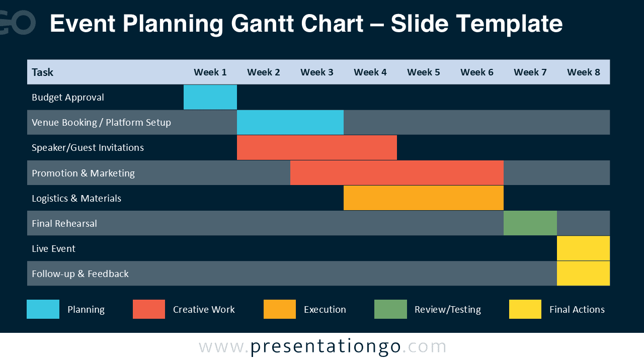The image size is (644, 362).
Task: Click the partial GO logo in corner
Action: (18, 24)
